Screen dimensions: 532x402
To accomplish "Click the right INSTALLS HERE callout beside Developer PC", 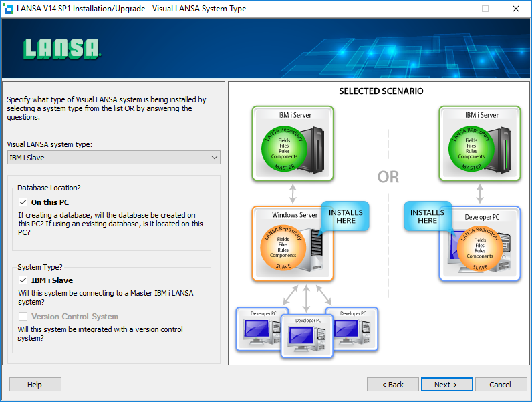I will pyautogui.click(x=428, y=216).
